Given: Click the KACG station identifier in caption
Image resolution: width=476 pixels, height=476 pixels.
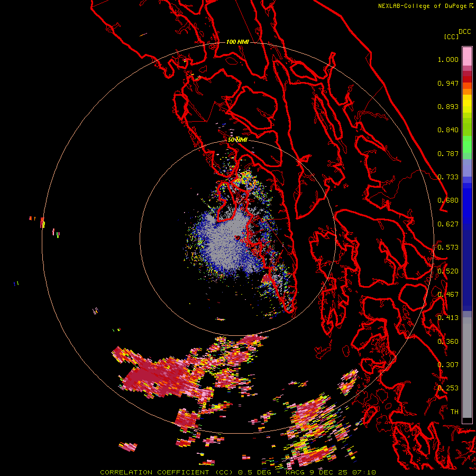Looking at the screenshot, I should coord(296,472).
